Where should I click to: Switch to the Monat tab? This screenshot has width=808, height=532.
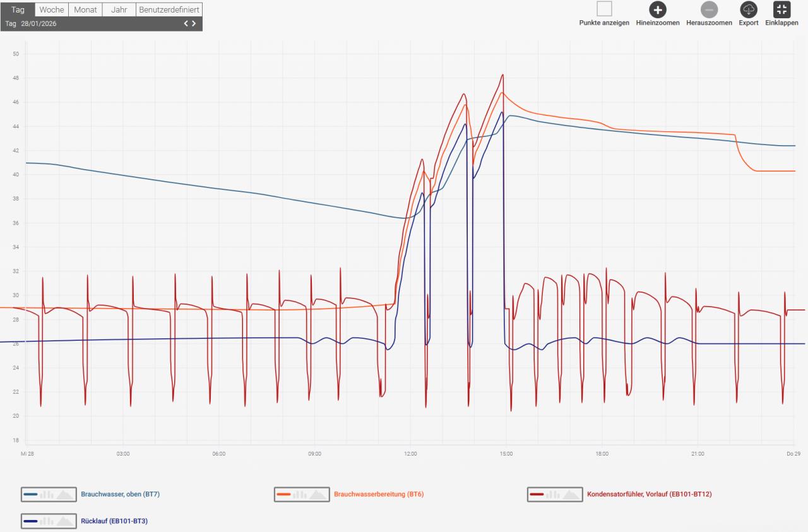tap(85, 9)
